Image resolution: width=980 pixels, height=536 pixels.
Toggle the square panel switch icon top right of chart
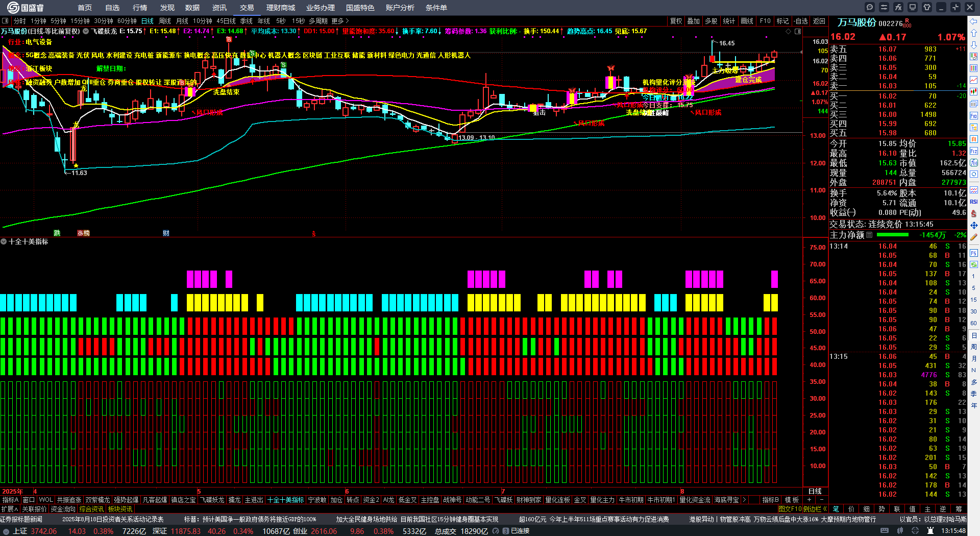pyautogui.click(x=798, y=31)
